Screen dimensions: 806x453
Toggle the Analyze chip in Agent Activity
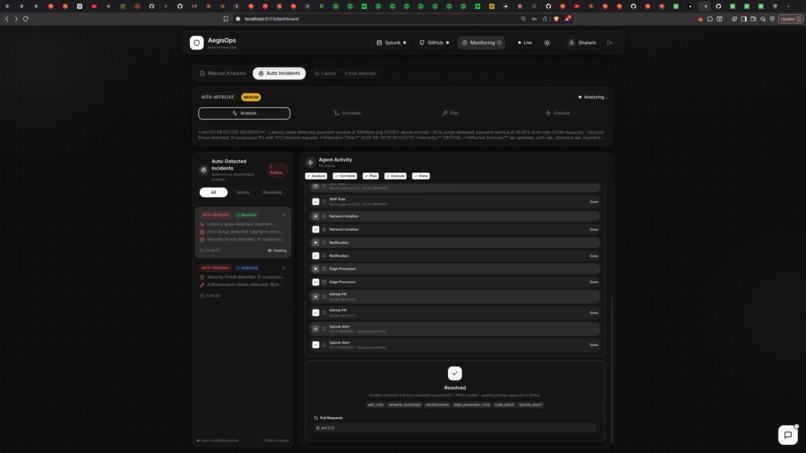click(316, 176)
